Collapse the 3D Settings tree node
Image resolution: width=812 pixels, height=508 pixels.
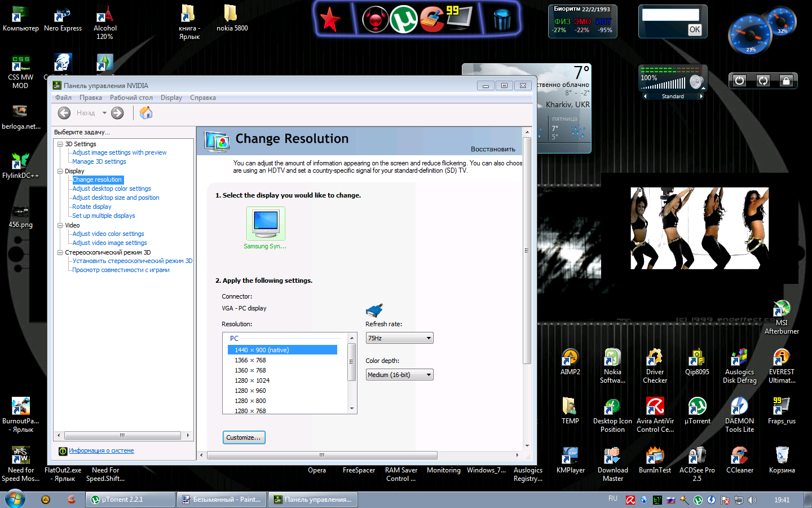click(x=60, y=144)
